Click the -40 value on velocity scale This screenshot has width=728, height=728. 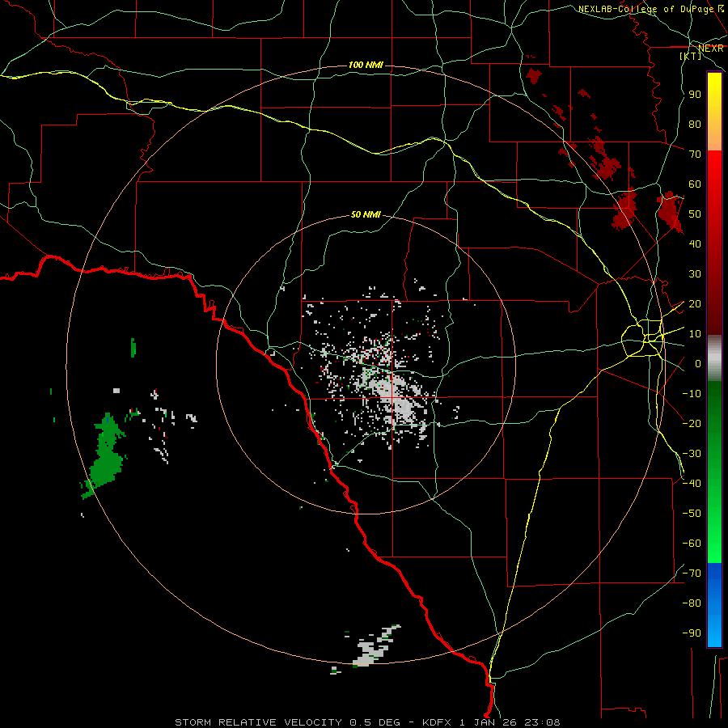692,484
